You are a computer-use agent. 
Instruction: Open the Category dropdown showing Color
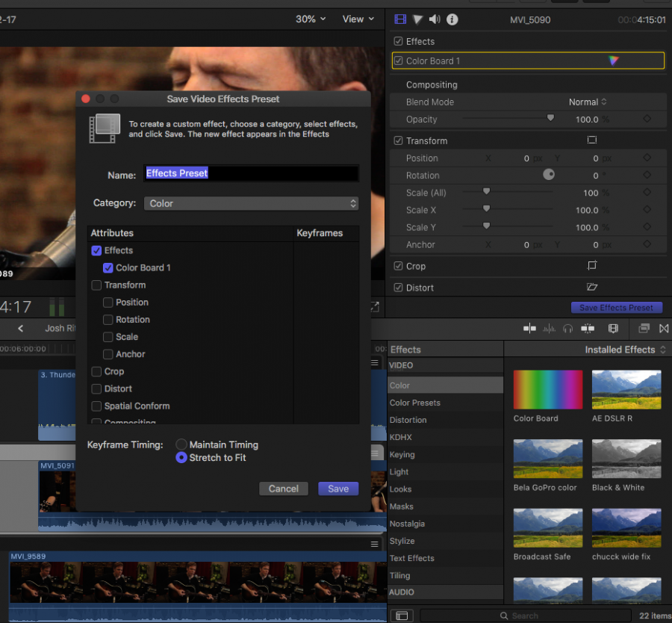[251, 203]
